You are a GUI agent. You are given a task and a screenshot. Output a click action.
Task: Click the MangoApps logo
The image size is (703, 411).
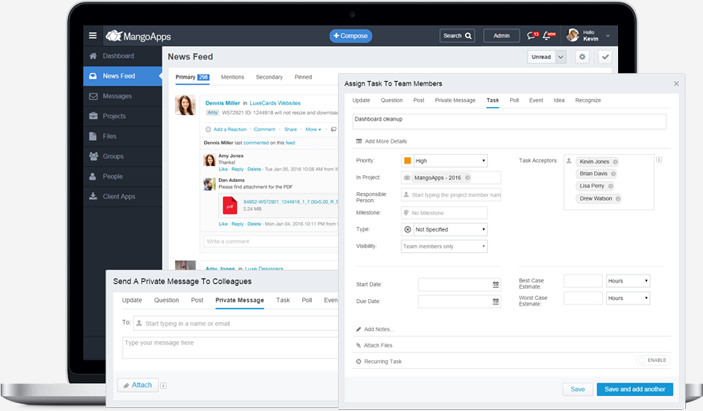[x=138, y=36]
